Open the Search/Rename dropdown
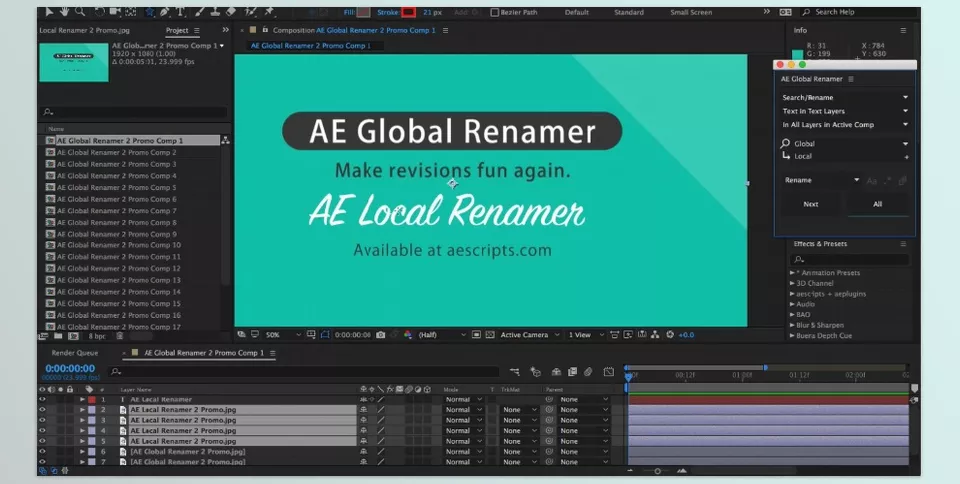960x484 pixels. click(844, 97)
